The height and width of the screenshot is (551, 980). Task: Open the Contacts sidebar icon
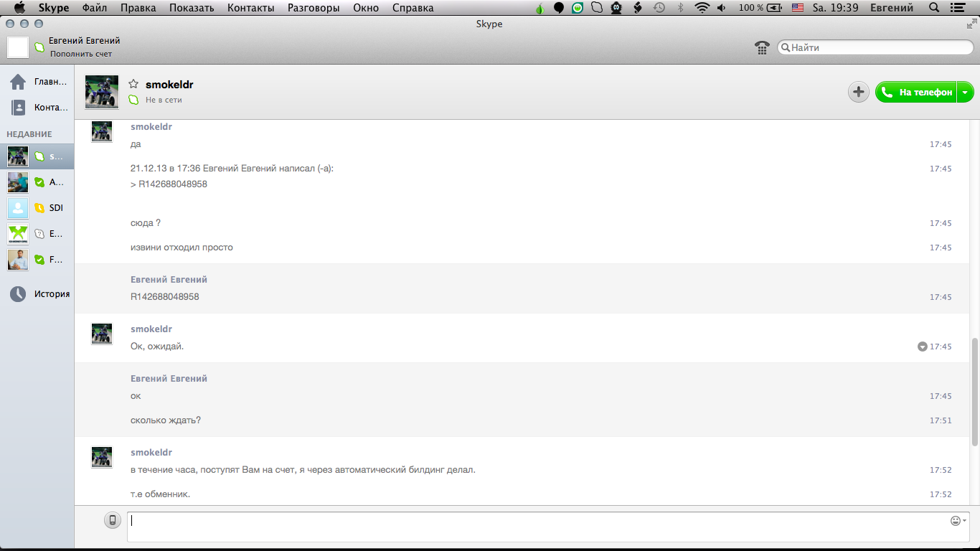[18, 108]
